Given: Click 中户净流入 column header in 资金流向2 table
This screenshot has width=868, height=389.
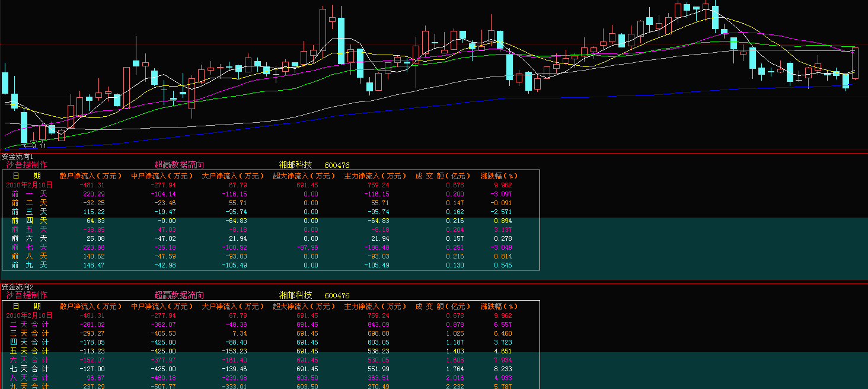Looking at the screenshot, I should pyautogui.click(x=162, y=307).
